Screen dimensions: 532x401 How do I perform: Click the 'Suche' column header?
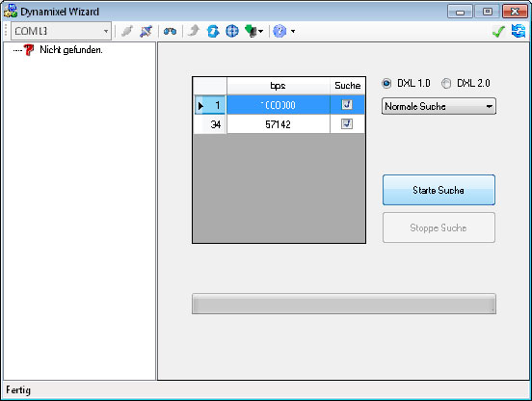point(347,86)
